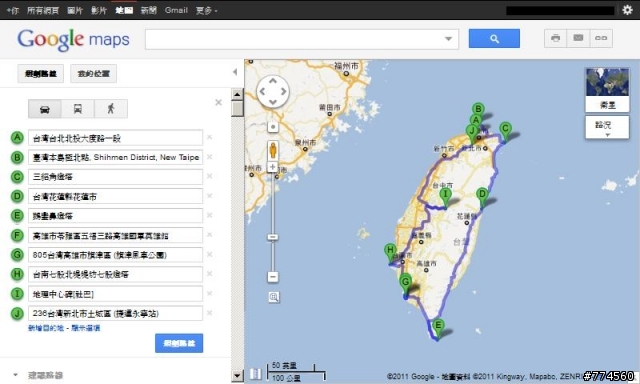This screenshot has height=384, width=640.
Task: Click map pin H on west coast
Action: coord(390,253)
